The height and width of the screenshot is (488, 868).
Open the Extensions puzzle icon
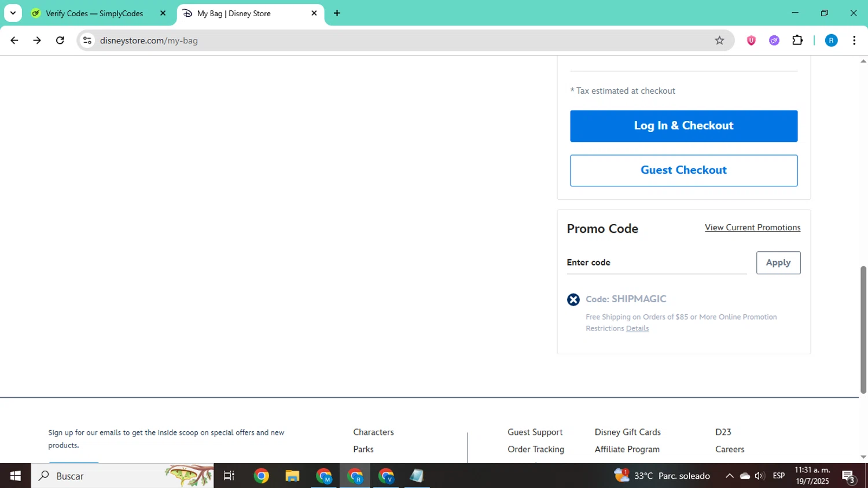(797, 41)
